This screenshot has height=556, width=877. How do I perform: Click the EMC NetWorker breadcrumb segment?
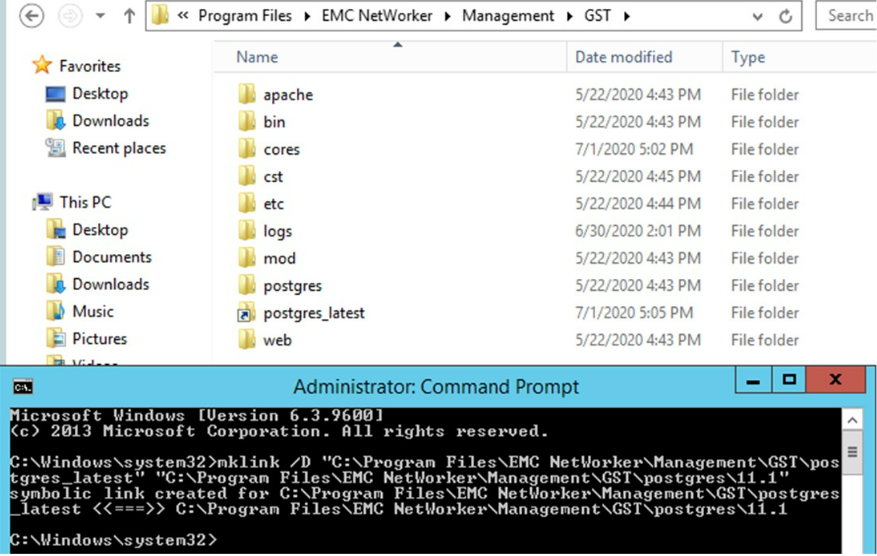coord(381,16)
